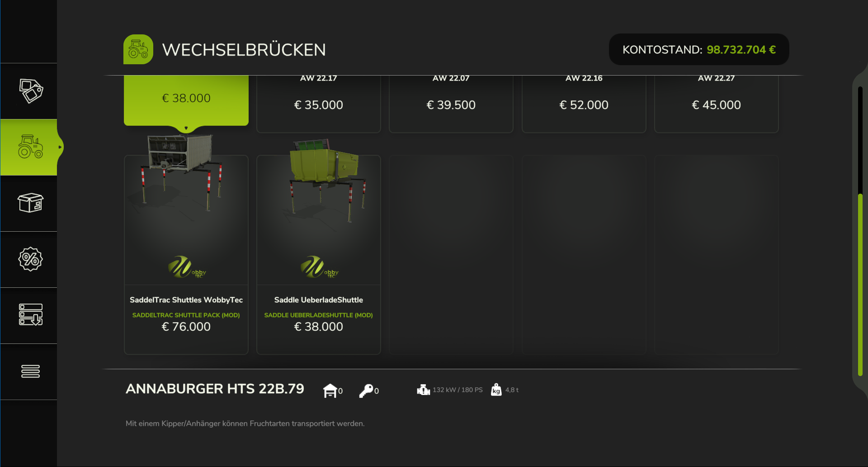
Task: Select SaddelTrac Shuttles WobbyTec item
Action: (186, 255)
